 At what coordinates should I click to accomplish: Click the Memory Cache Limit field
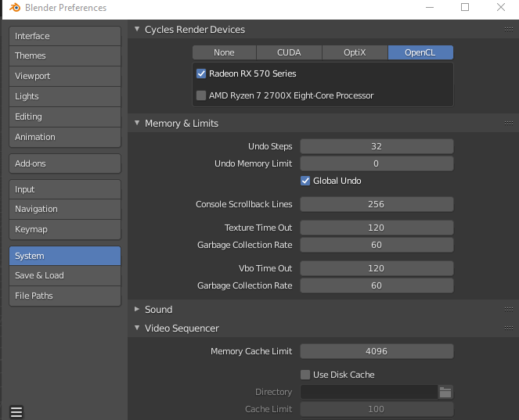click(x=377, y=351)
